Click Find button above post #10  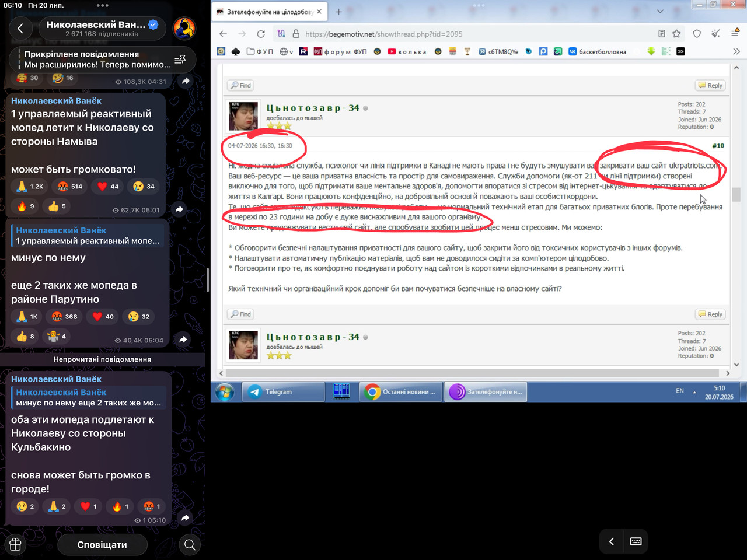(x=240, y=85)
